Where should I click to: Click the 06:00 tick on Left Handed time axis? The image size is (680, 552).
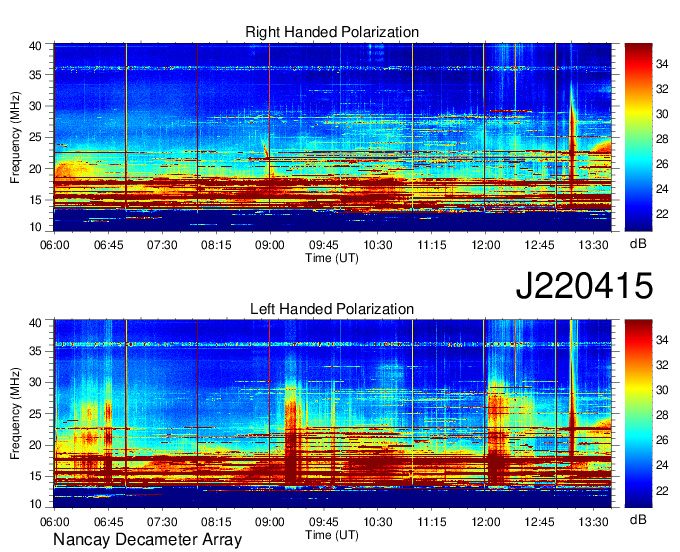[x=55, y=522]
